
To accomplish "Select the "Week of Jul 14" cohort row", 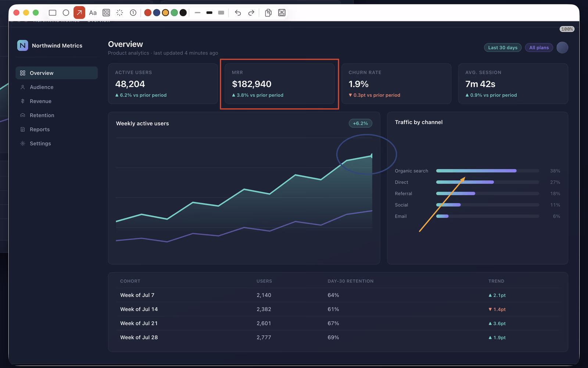I will coord(338,309).
